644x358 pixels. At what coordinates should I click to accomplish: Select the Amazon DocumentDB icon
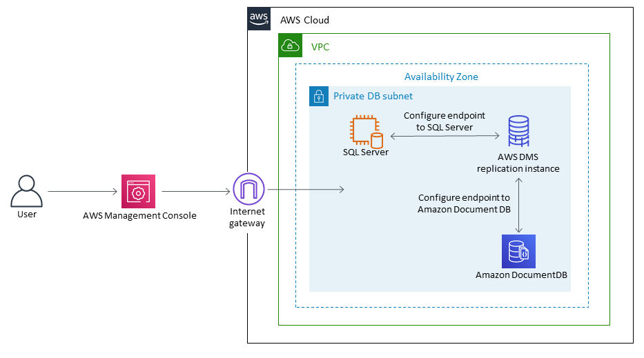coord(518,251)
